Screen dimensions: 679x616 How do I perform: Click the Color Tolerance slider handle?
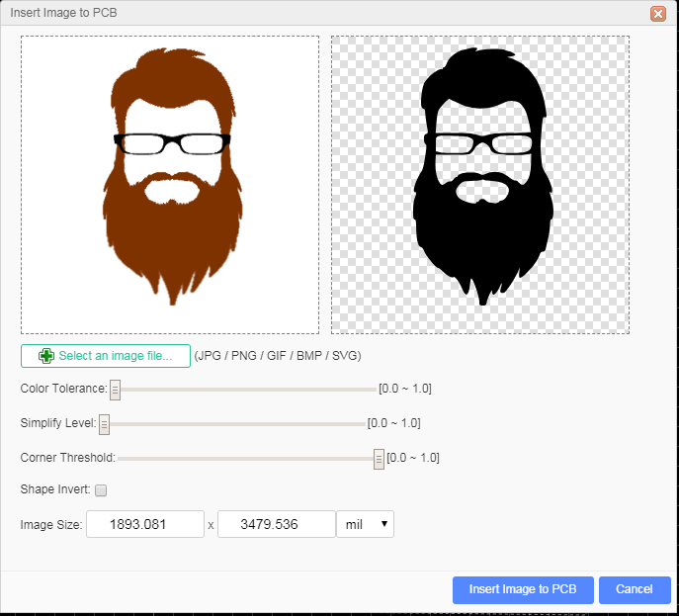click(x=115, y=390)
